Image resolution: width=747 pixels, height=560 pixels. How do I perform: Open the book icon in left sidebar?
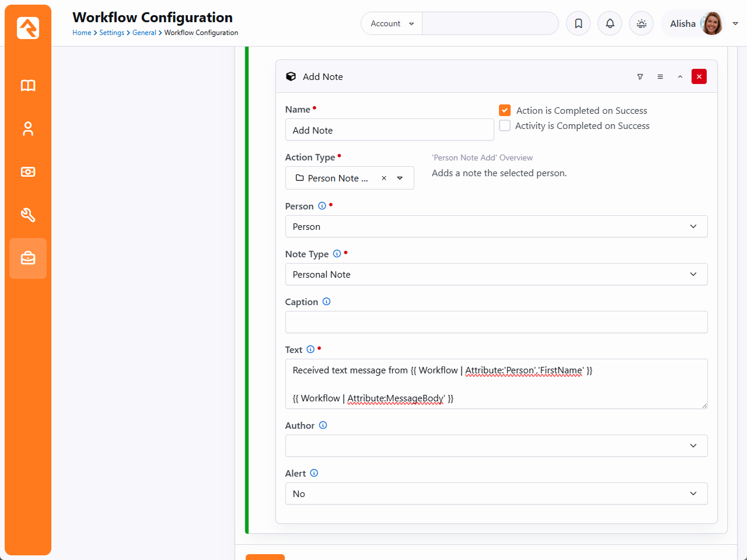tap(28, 86)
